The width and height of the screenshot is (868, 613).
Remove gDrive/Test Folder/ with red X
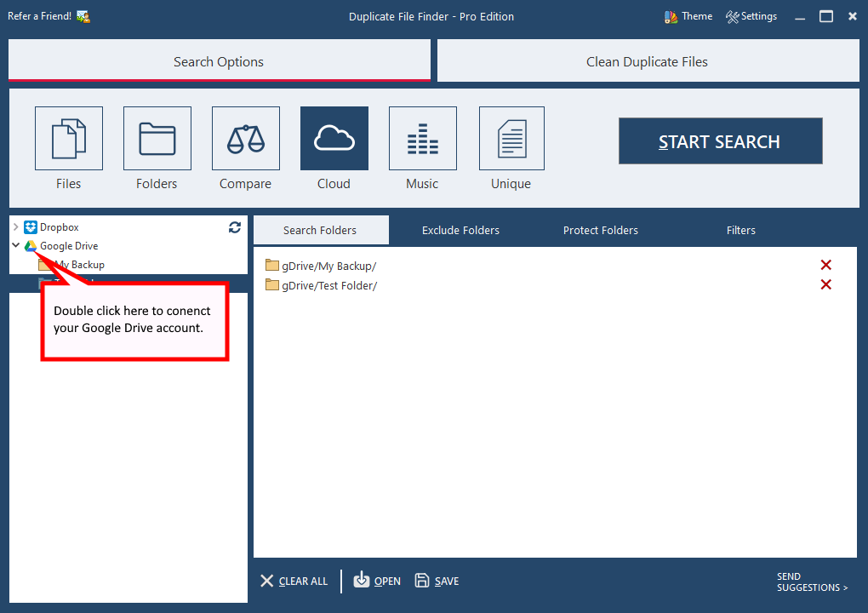point(826,284)
